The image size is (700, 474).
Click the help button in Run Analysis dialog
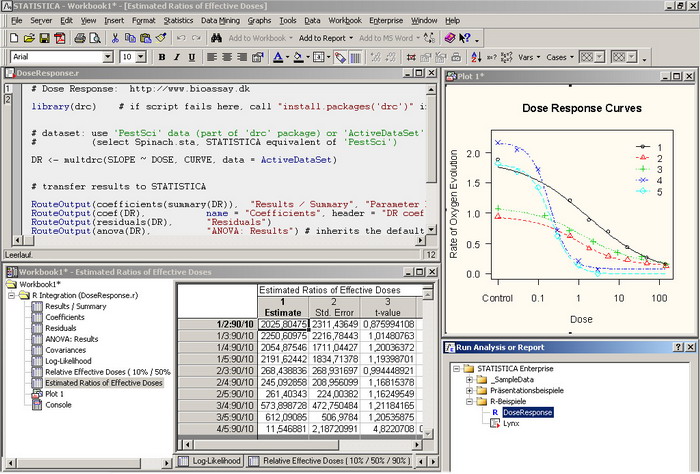(678, 347)
